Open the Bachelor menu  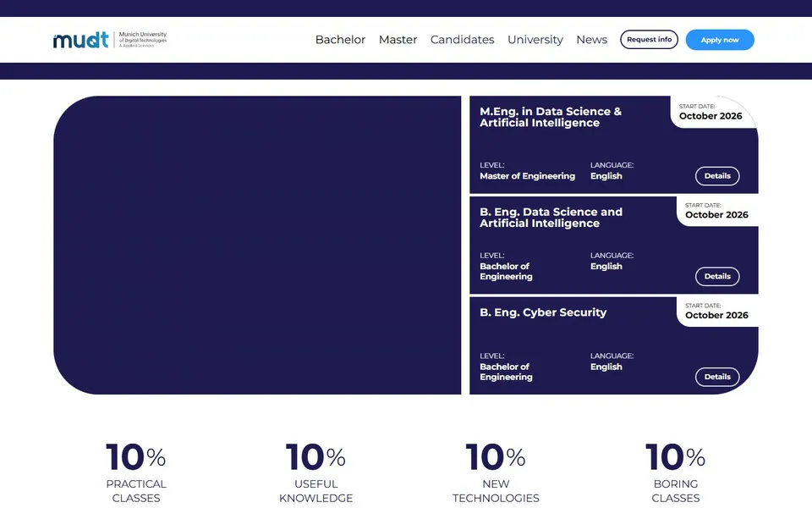(x=340, y=40)
